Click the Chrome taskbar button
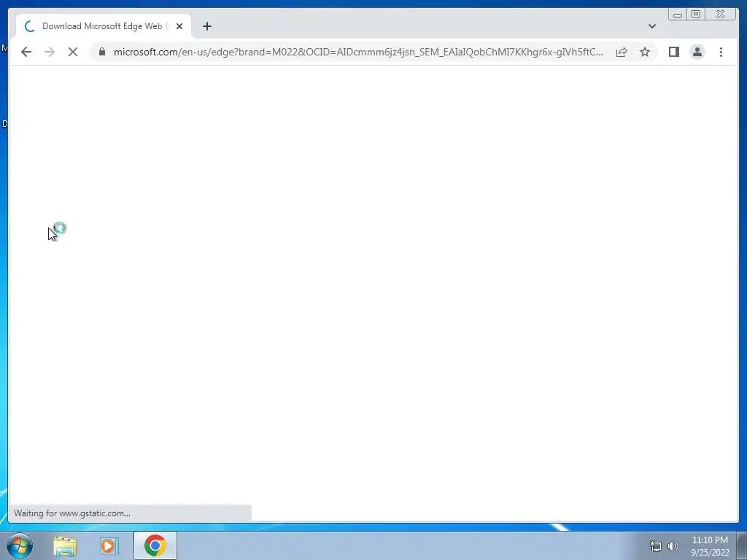 tap(155, 545)
